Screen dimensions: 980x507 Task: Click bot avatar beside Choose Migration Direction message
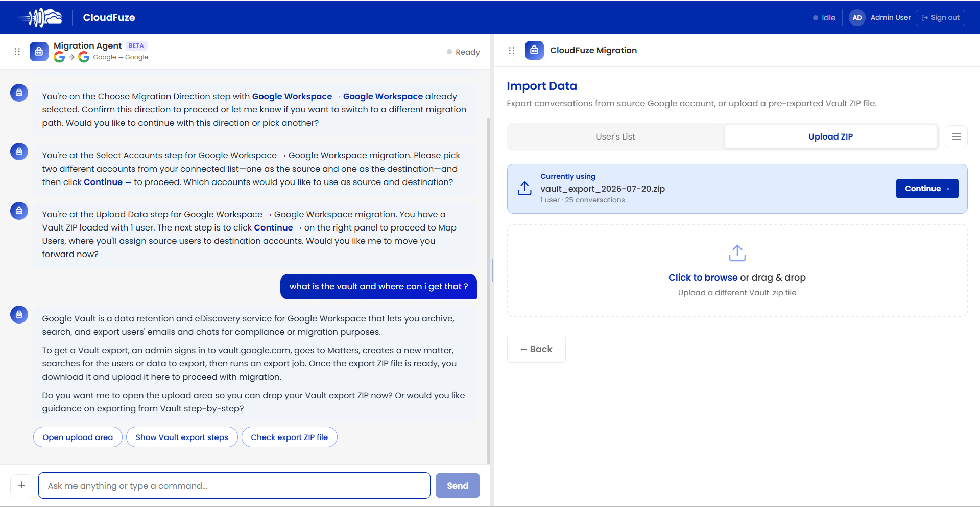coord(19,93)
